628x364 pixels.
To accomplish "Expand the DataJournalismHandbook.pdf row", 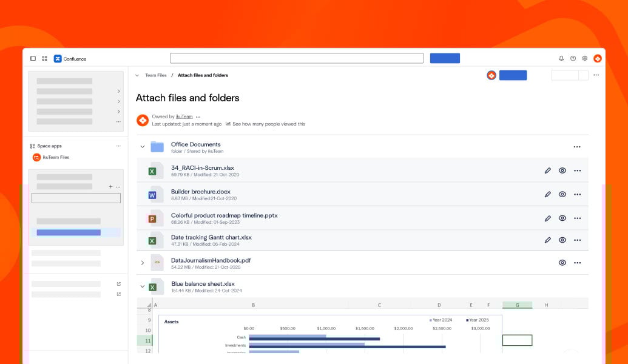I will point(143,263).
